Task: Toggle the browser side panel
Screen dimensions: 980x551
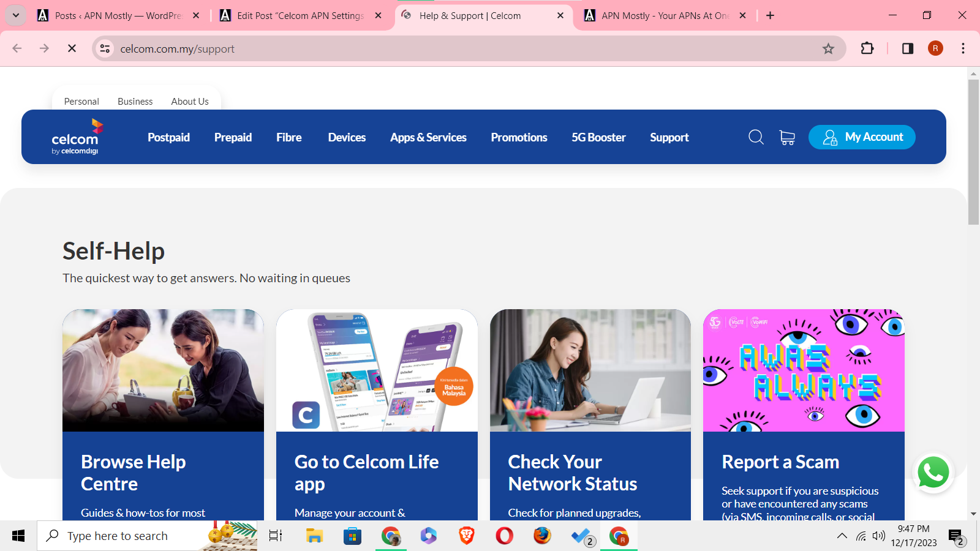Action: (x=908, y=48)
